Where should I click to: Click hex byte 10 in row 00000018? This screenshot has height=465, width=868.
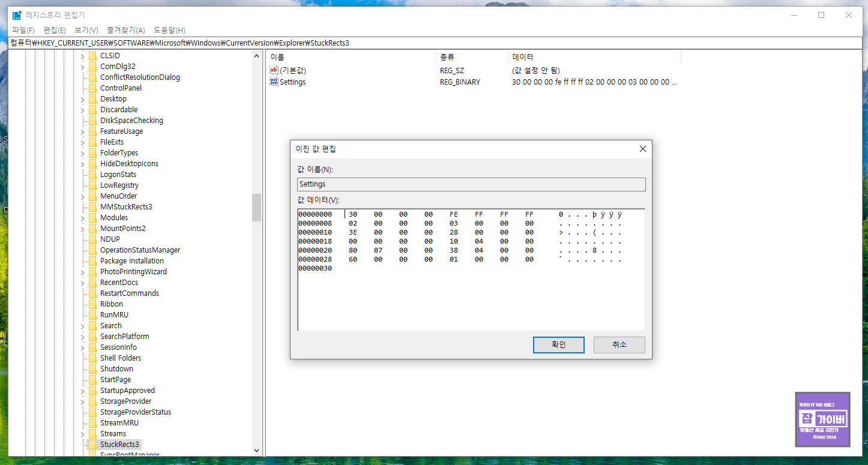(x=454, y=241)
